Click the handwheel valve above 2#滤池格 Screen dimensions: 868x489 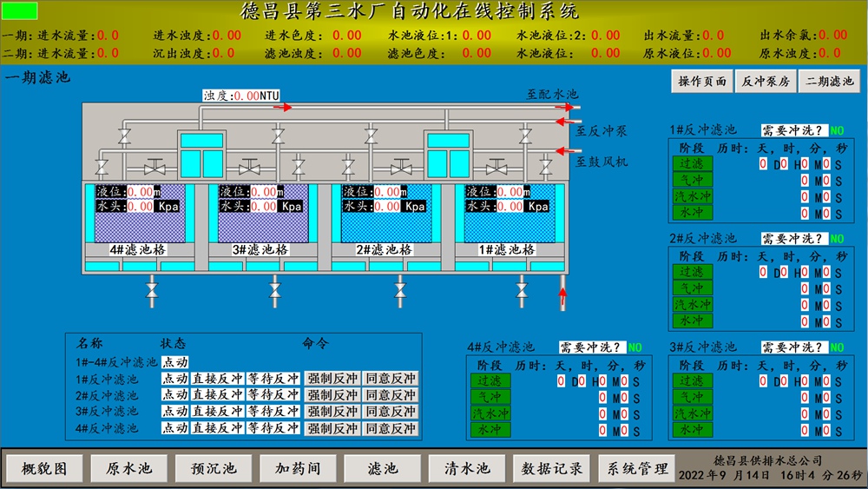pos(401,166)
